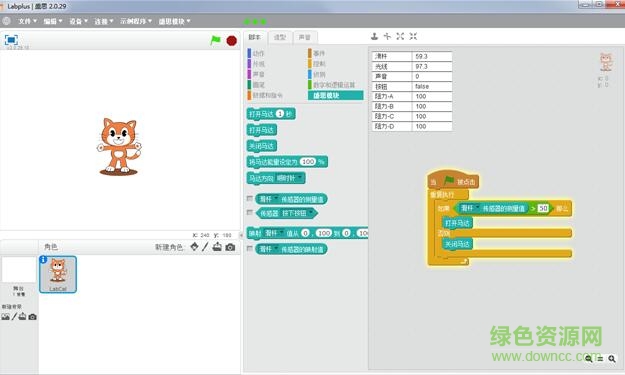Viewport: 625px width, 375px height.
Task: Click the 100 percent motor power field
Action: [308, 162]
